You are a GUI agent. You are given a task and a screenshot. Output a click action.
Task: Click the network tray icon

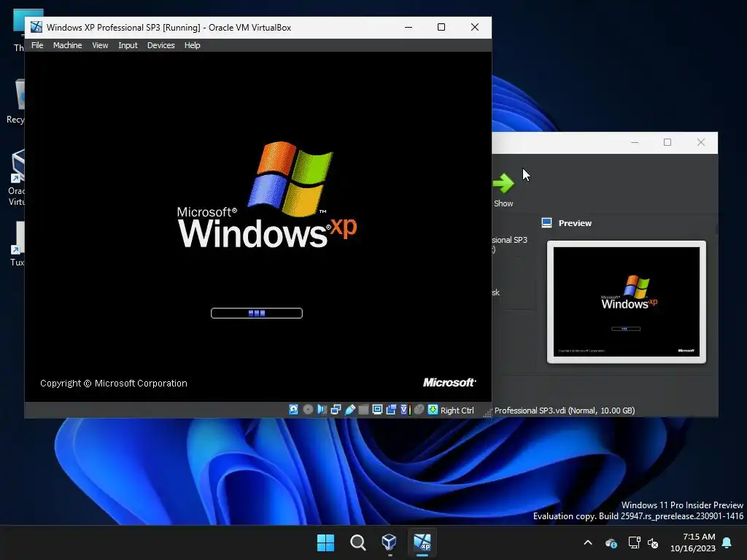[x=634, y=542]
